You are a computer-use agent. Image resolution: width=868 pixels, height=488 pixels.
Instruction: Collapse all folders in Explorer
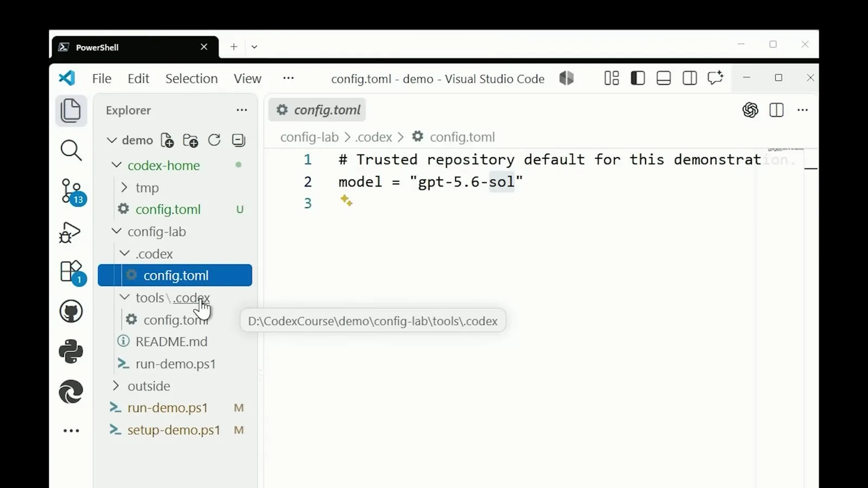[238, 140]
